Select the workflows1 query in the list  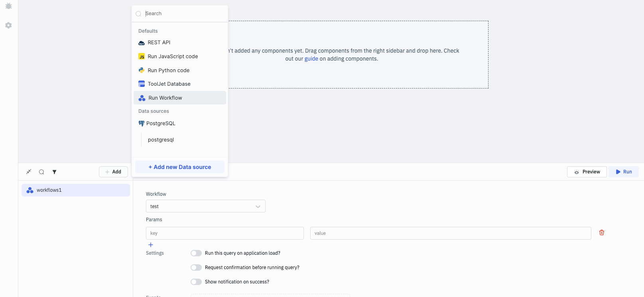(76, 190)
